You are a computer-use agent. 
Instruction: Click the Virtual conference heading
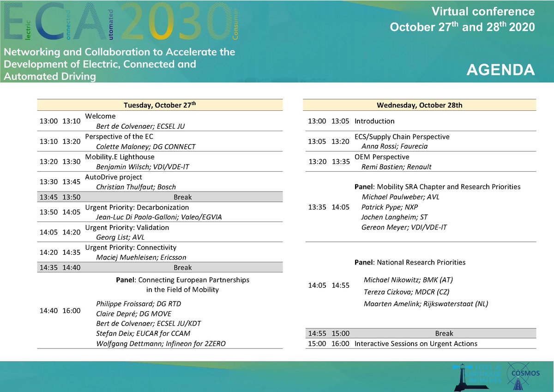[x=483, y=12]
